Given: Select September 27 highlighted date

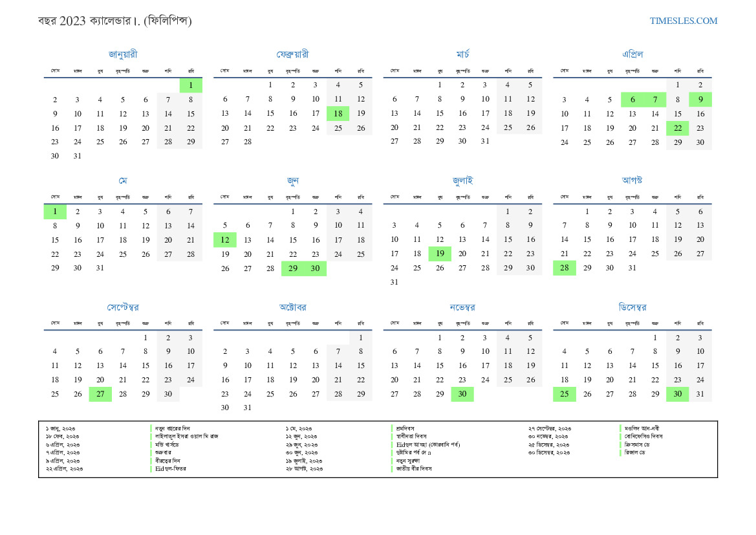Looking at the screenshot, I should click(x=100, y=395).
